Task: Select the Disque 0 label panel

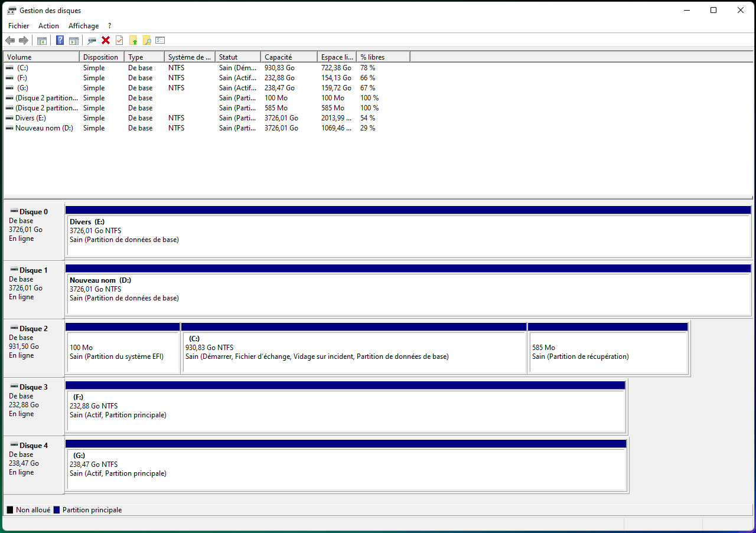Action: coord(34,231)
